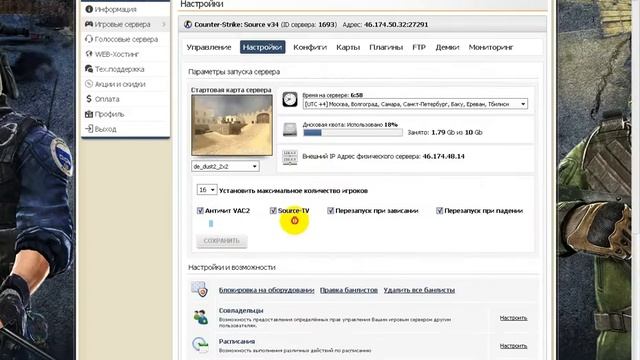Open Информация in the sidebar
Image resolution: width=640 pixels, height=360 pixels.
coord(116,9)
